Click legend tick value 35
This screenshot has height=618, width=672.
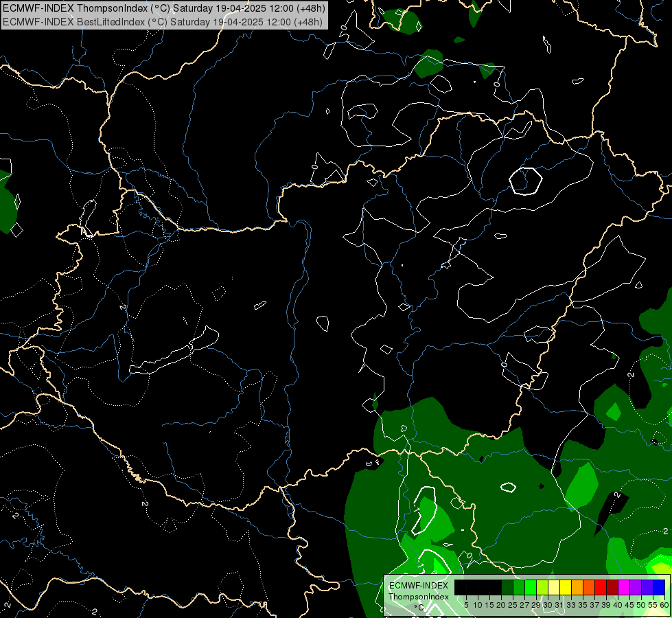pyautogui.click(x=583, y=605)
